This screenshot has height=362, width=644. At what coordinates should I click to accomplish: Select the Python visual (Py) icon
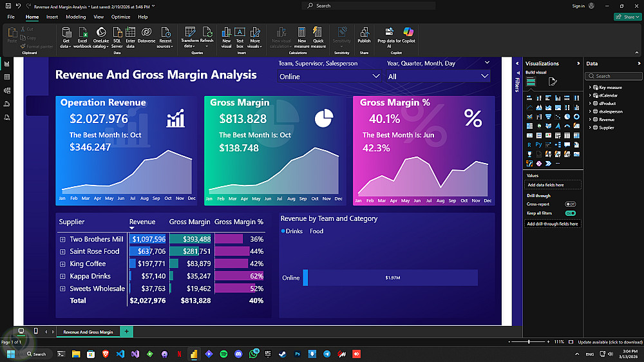point(538,145)
